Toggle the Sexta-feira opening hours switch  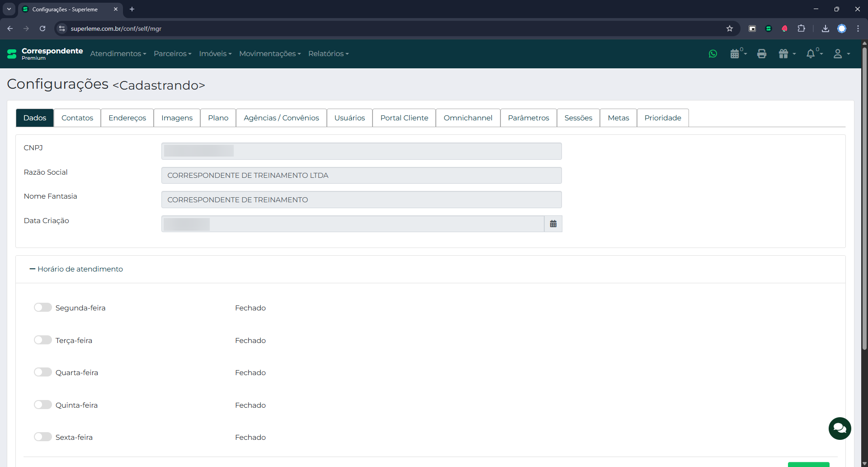point(43,437)
